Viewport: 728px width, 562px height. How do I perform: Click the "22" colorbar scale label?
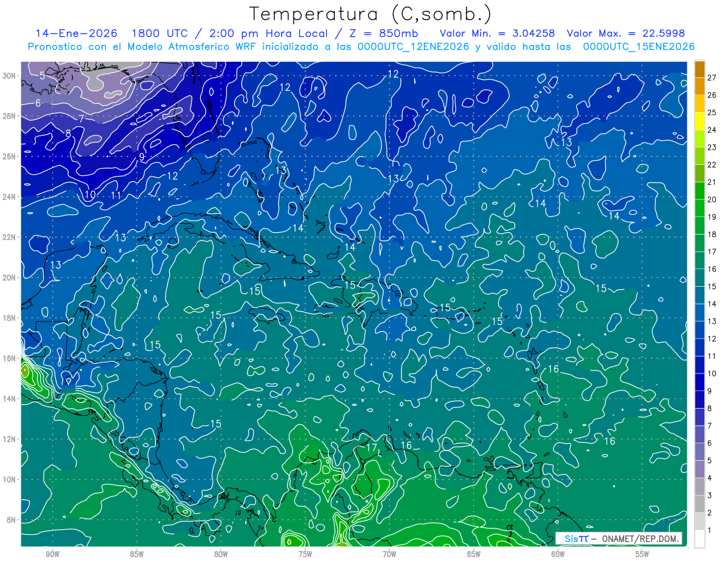[x=712, y=165]
